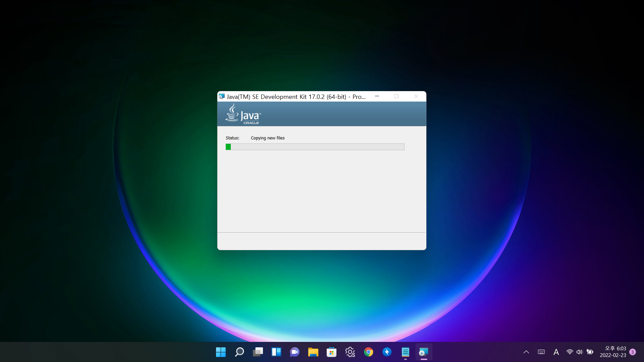
Task: Open Settings gear in taskbar
Action: click(x=350, y=352)
